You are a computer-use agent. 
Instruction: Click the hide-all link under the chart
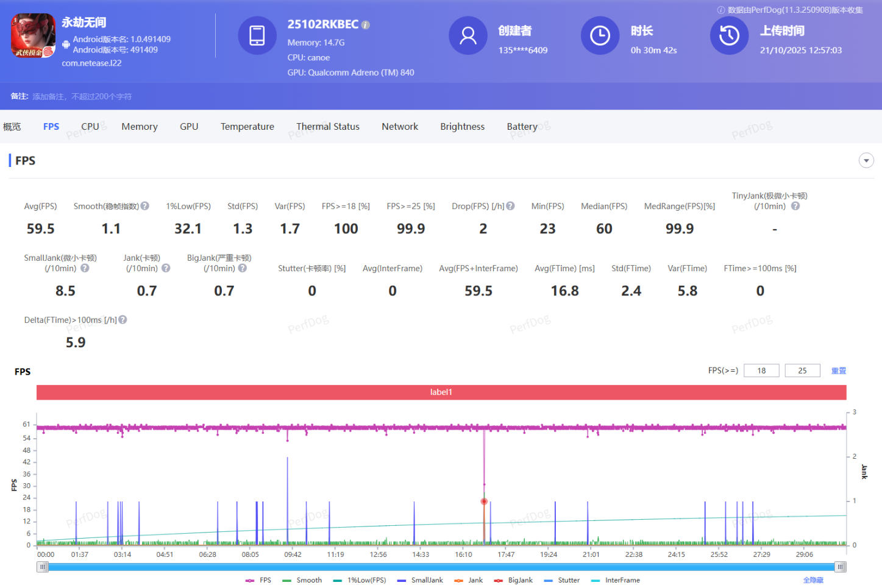coord(813,580)
